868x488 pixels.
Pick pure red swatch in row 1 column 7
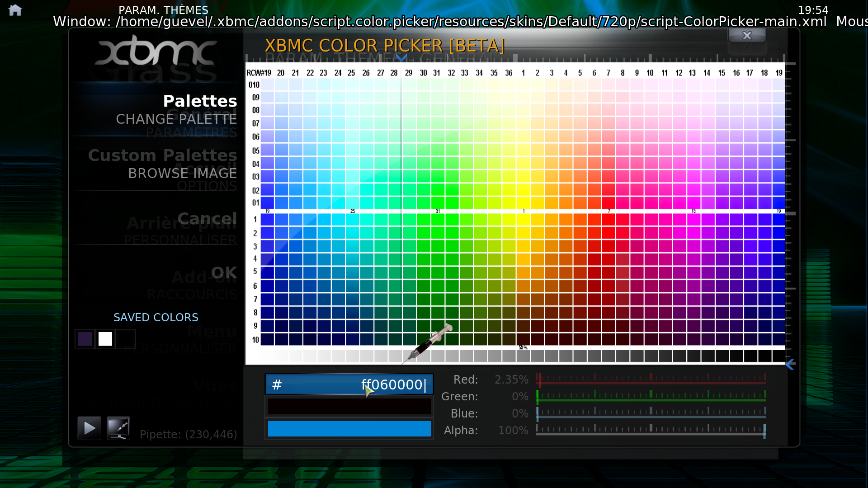click(x=608, y=220)
